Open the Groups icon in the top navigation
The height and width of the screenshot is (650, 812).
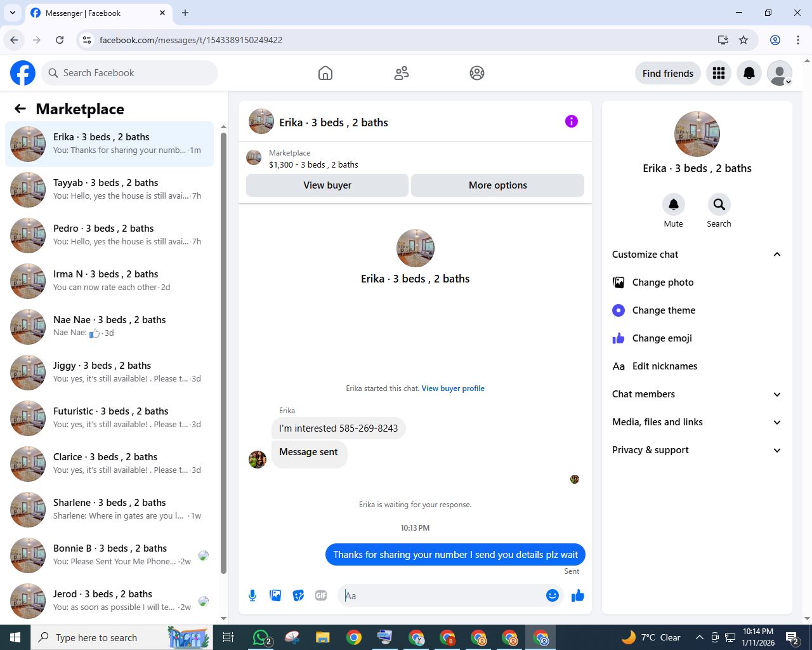click(477, 73)
